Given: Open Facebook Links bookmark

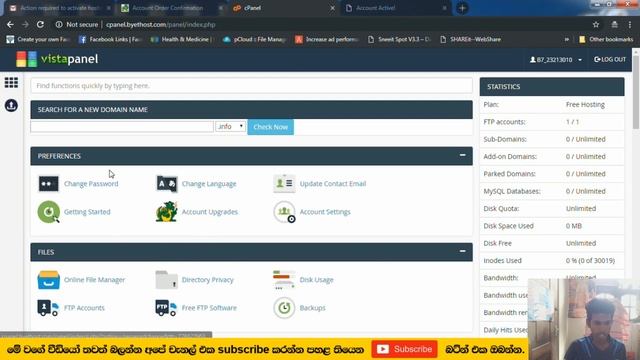Looking at the screenshot, I should tap(110, 40).
